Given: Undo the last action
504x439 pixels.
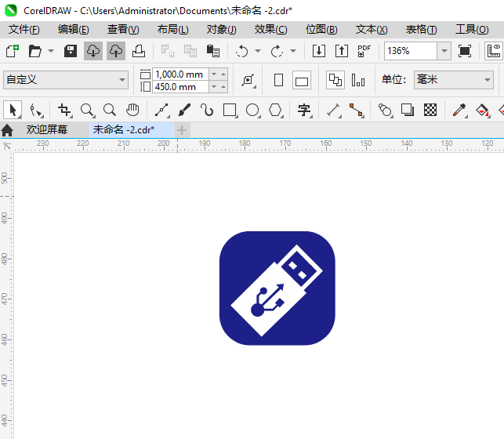Looking at the screenshot, I should [241, 51].
